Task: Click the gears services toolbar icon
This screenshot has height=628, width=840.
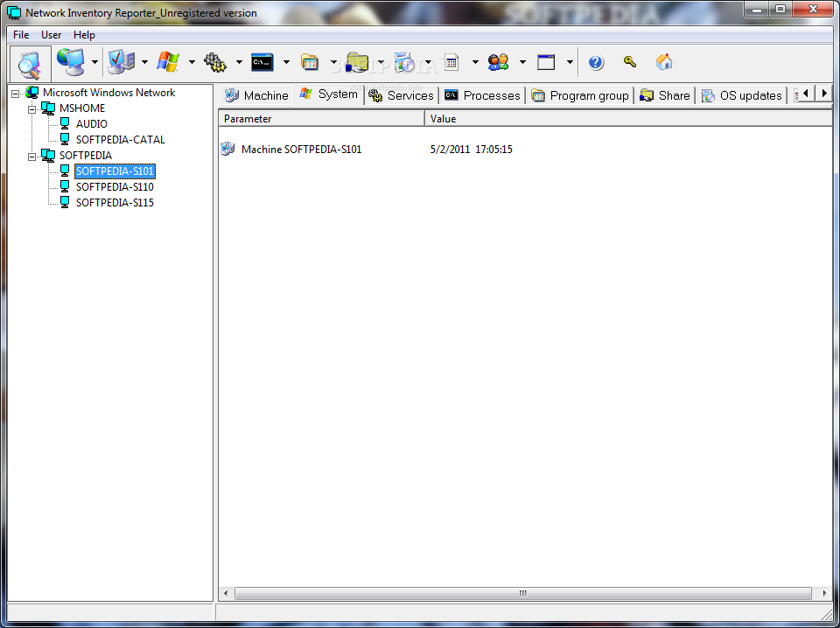Action: [x=215, y=62]
